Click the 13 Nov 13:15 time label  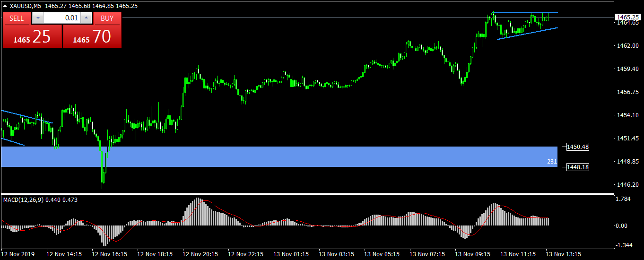click(564, 254)
